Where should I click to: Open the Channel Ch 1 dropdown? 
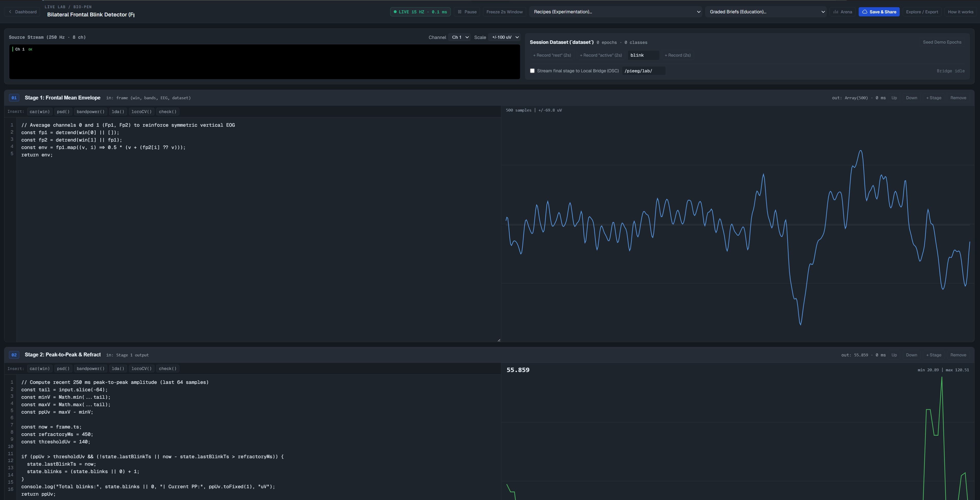tap(460, 37)
